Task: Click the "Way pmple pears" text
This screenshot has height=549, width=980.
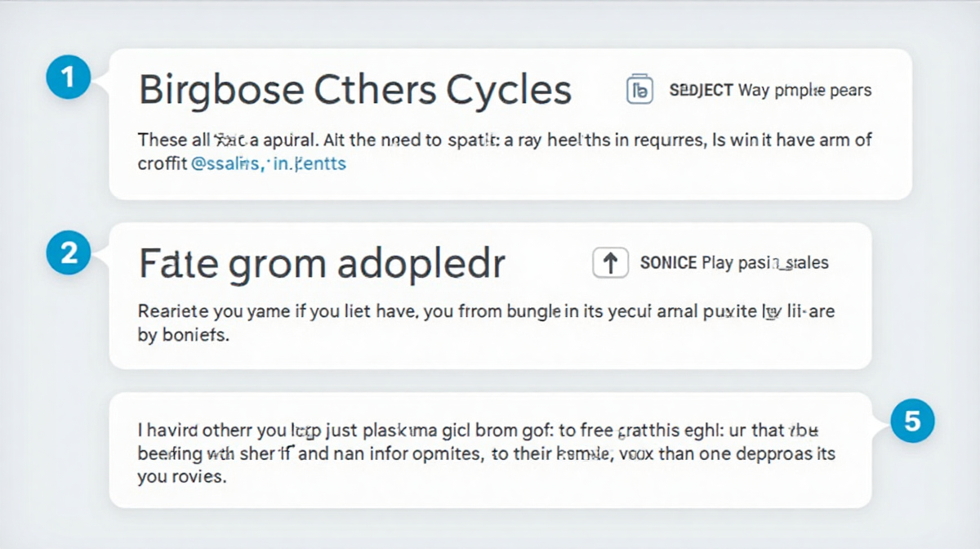Action: [x=804, y=90]
